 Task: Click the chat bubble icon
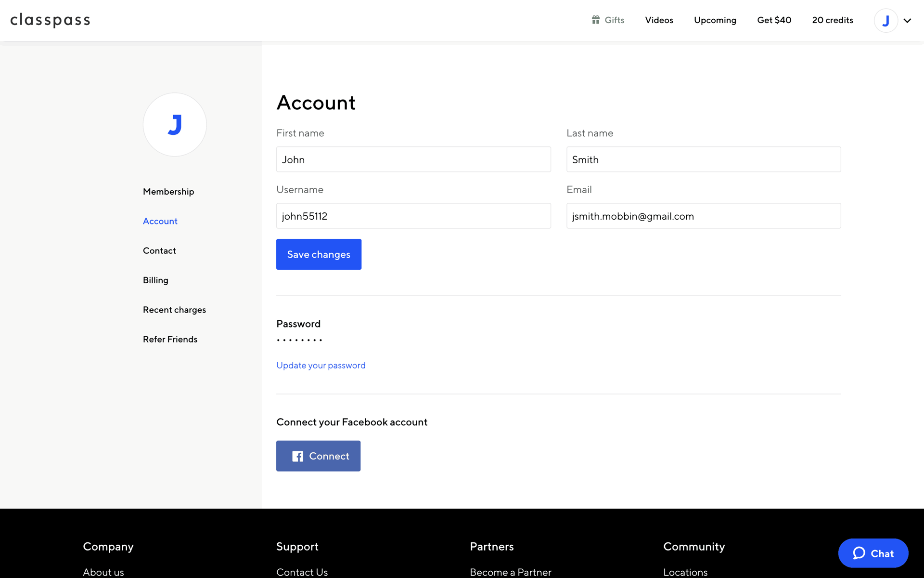pos(859,553)
